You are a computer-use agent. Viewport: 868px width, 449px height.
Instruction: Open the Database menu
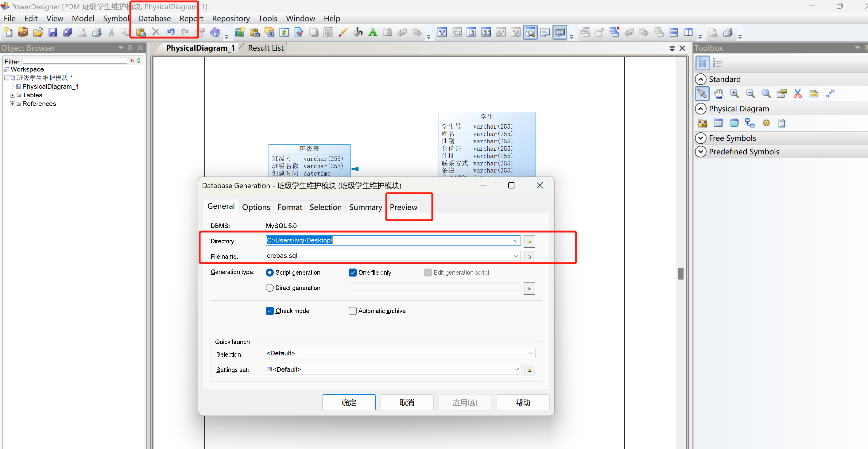154,18
